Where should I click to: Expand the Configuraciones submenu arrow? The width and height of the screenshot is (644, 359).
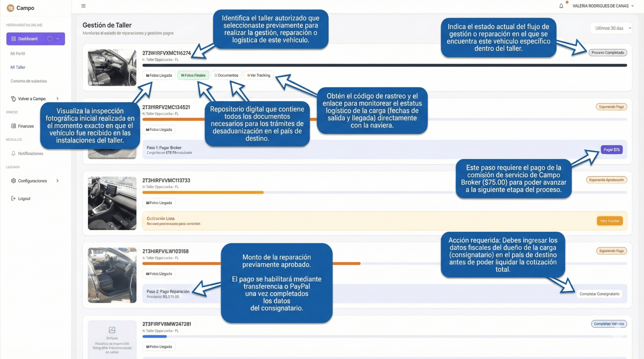pos(58,181)
